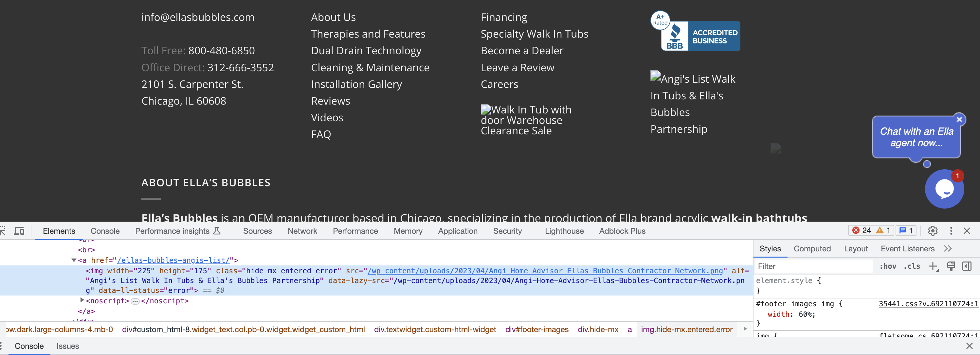
Task: Open the Computed tab in the Styles sidebar
Action: tap(812, 248)
